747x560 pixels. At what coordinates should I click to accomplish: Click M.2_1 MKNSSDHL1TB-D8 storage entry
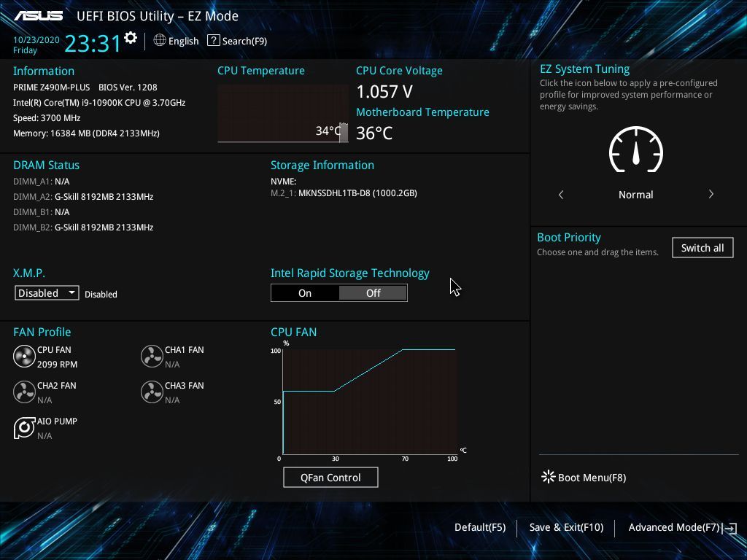[344, 192]
